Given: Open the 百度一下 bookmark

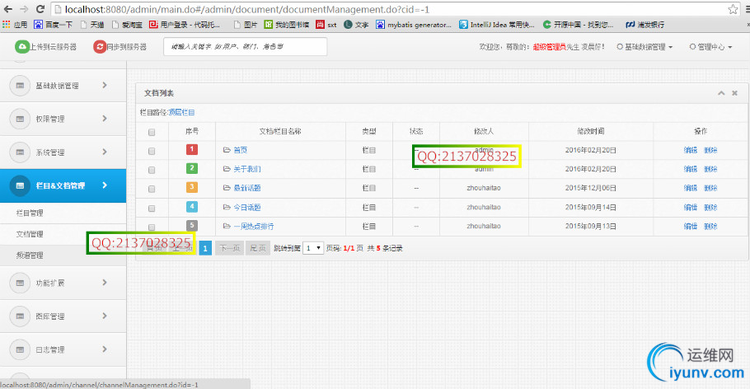Looking at the screenshot, I should 53,24.
